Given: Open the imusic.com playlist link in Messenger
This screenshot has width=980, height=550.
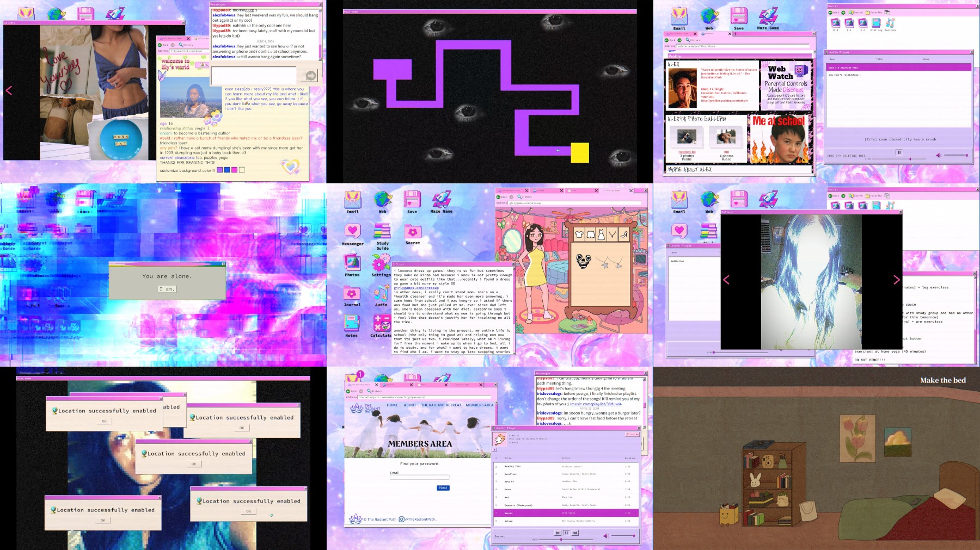Looking at the screenshot, I should (596, 404).
